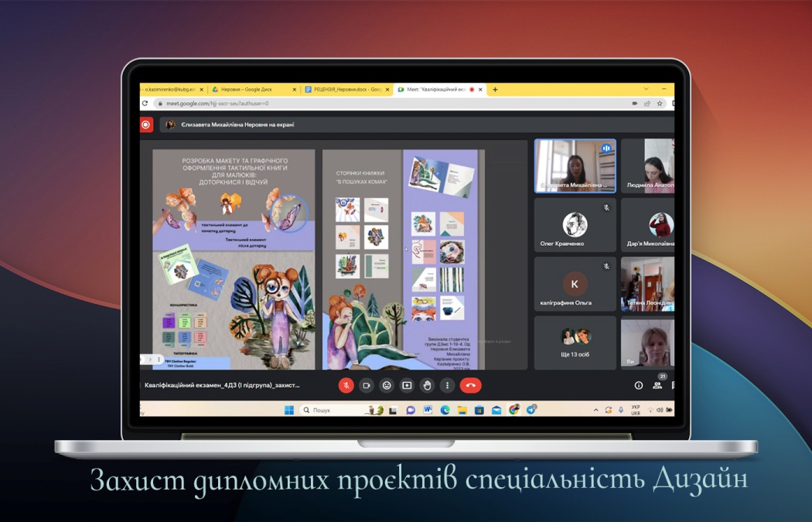Click Єлизавета Михайлівна participant video tile
The height and width of the screenshot is (522, 812).
[x=575, y=165]
